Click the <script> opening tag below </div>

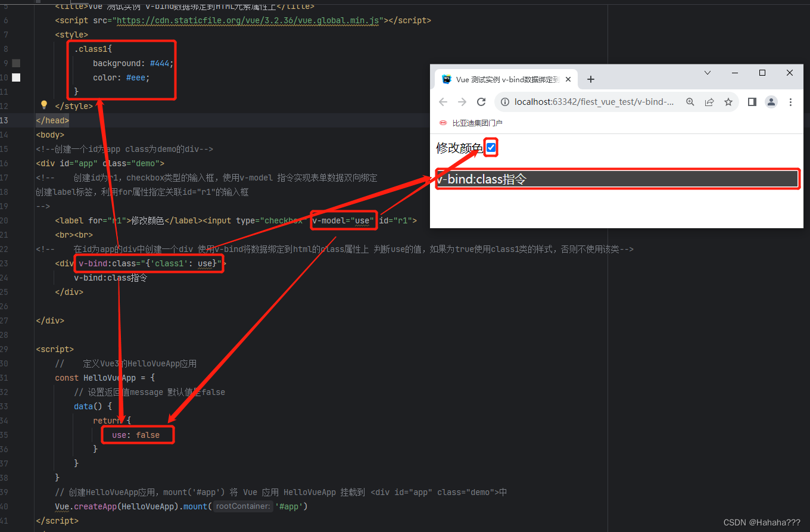[x=55, y=349]
